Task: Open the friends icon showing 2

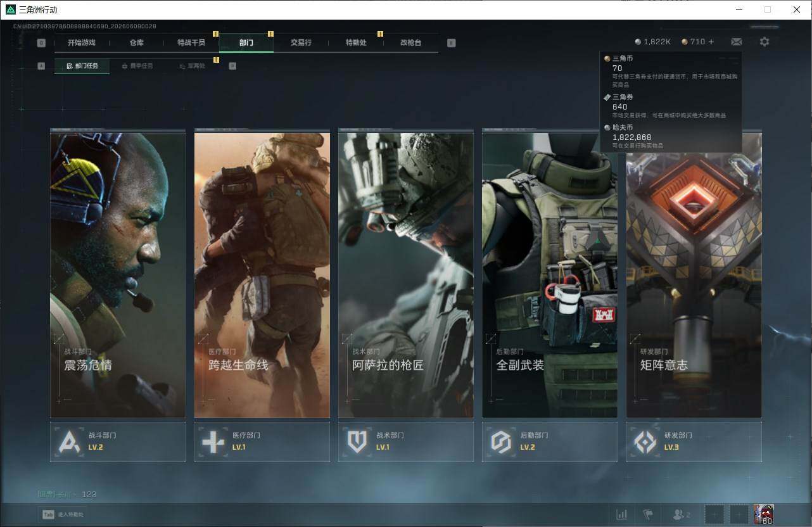Action: (x=682, y=515)
